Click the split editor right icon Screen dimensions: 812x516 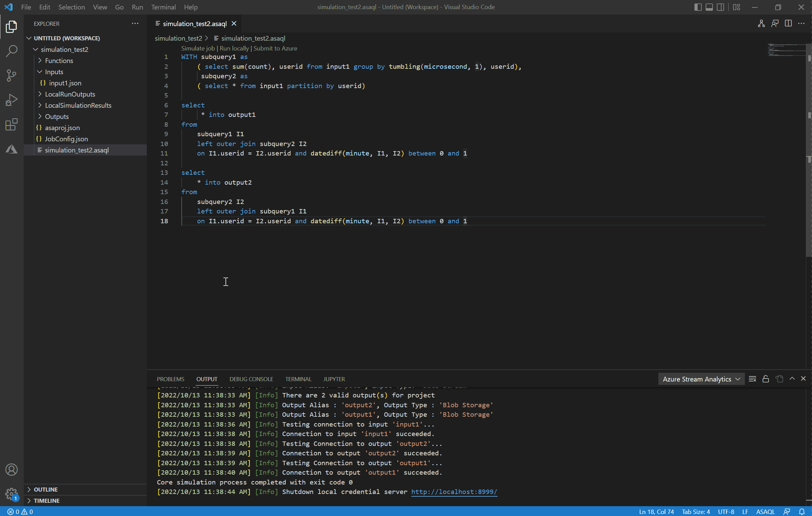coord(788,23)
